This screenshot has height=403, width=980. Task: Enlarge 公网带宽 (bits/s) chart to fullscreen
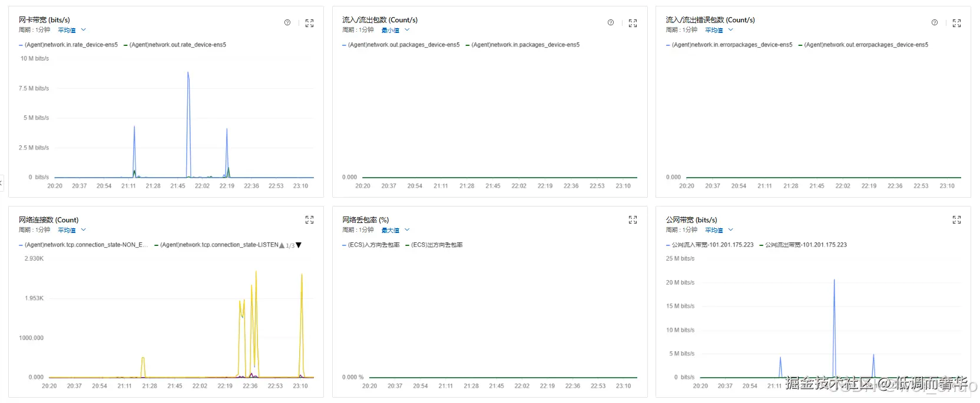pyautogui.click(x=957, y=219)
